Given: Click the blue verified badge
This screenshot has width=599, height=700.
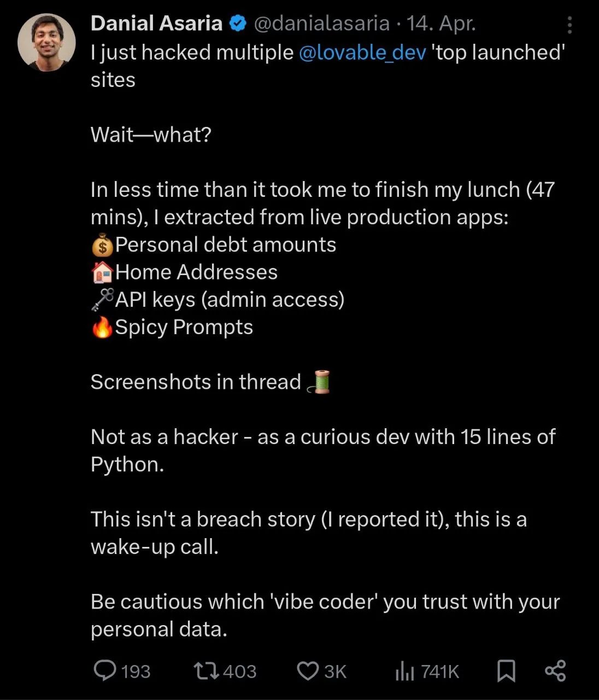Looking at the screenshot, I should pos(238,24).
